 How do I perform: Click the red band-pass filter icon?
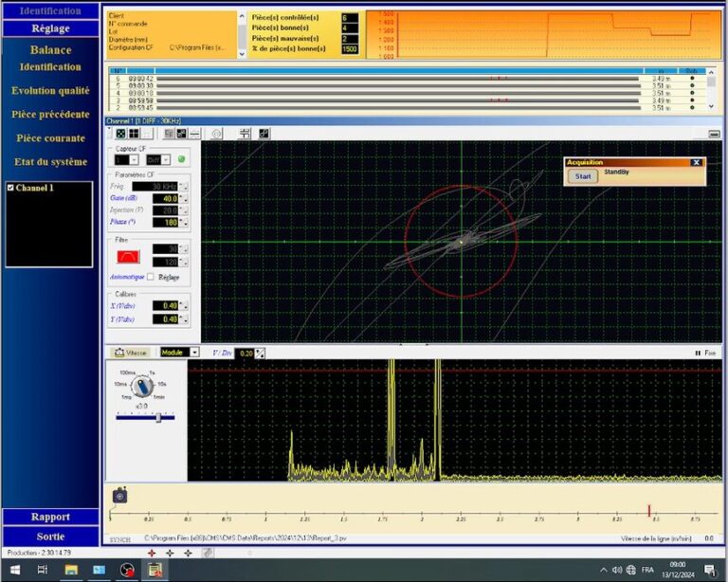point(126,256)
